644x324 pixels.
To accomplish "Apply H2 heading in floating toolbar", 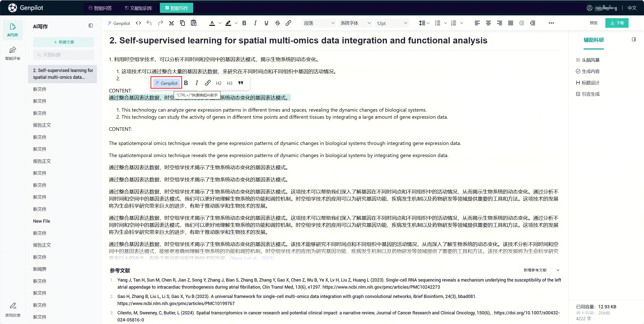I will coord(219,83).
